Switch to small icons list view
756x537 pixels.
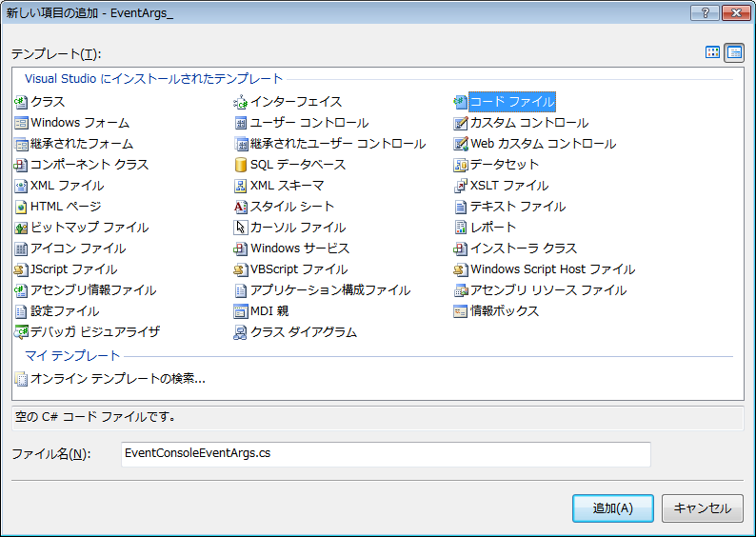[734, 52]
